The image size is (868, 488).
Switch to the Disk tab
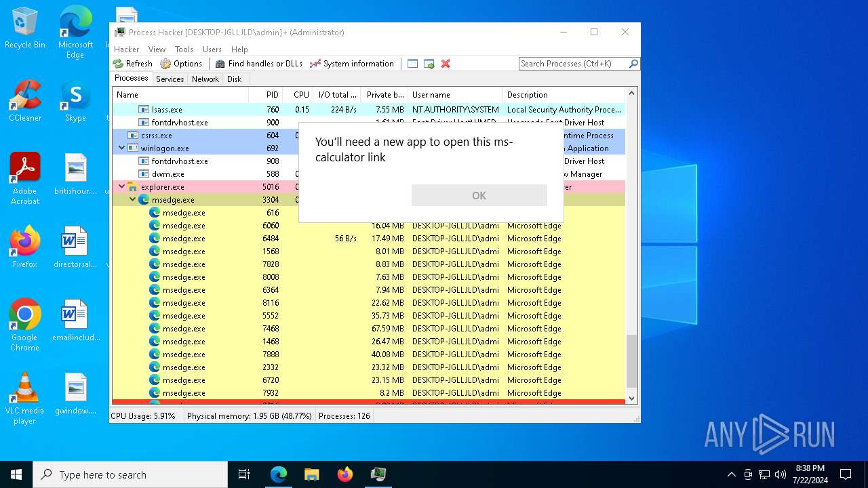click(234, 79)
